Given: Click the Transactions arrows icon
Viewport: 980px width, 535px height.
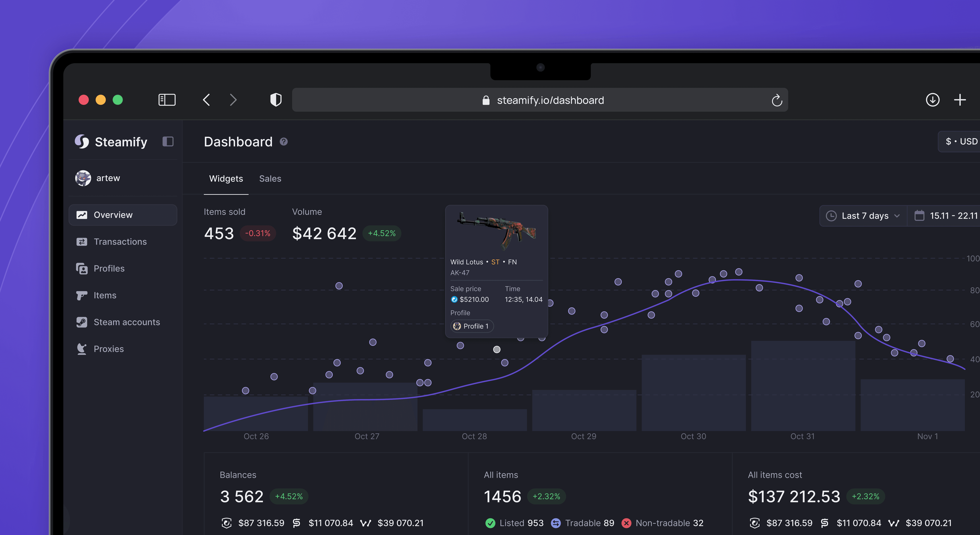Looking at the screenshot, I should 82,242.
